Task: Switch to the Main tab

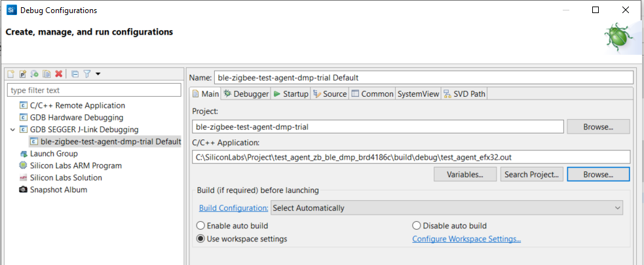Action: tap(206, 94)
